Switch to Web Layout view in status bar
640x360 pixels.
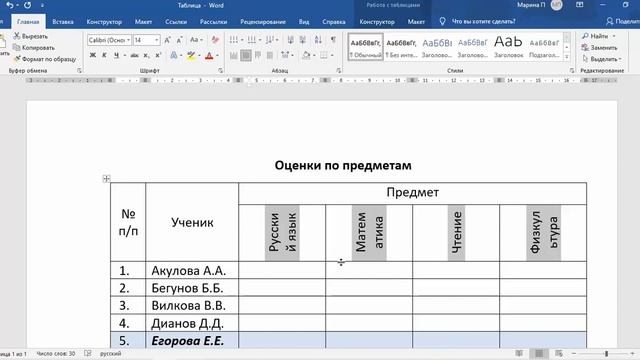[x=559, y=353]
